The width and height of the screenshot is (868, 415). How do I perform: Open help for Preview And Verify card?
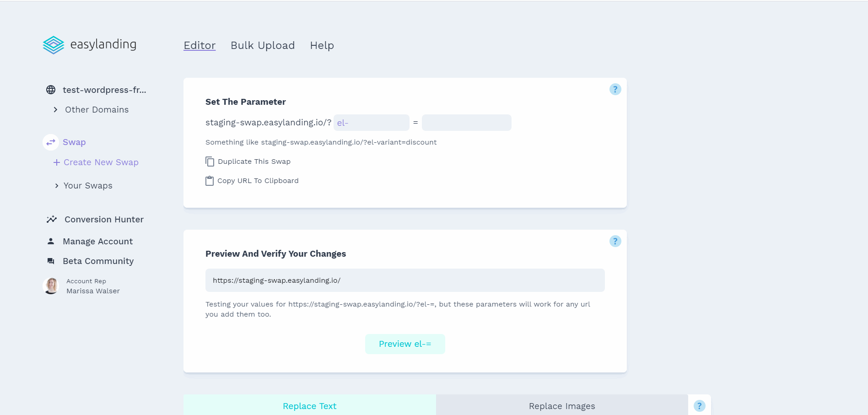[615, 241]
